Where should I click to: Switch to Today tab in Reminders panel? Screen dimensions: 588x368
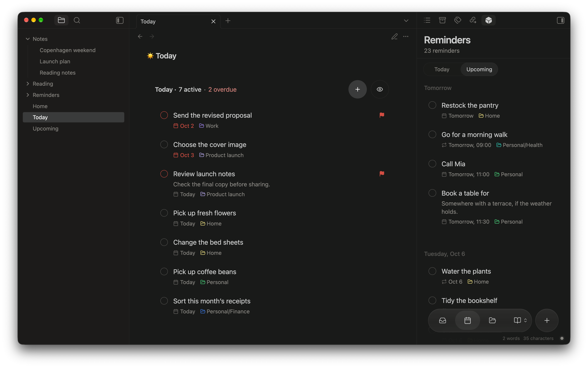click(x=442, y=69)
